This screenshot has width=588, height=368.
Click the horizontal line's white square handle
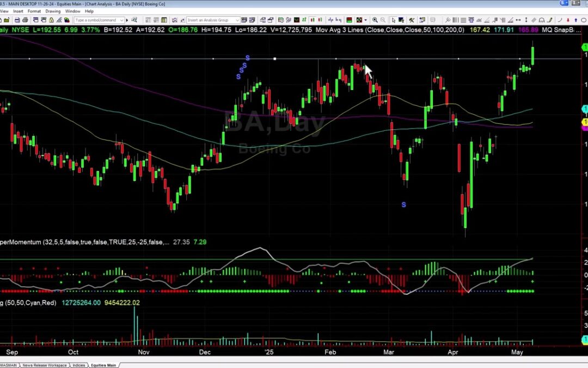tap(275, 59)
